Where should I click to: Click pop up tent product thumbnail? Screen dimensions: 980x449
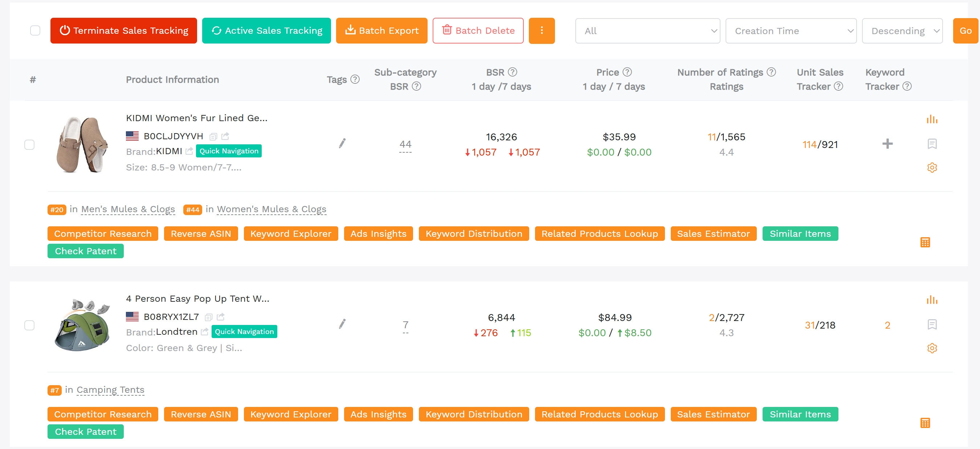82,325
